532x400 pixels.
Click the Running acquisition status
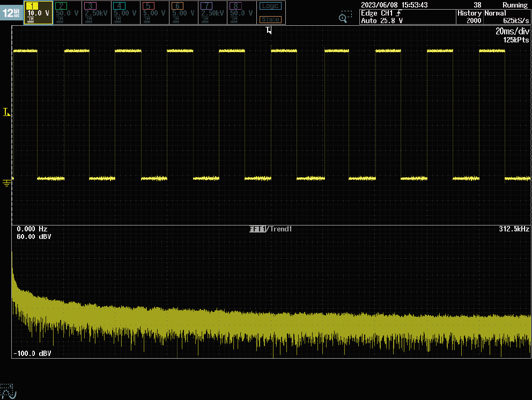tap(515, 5)
